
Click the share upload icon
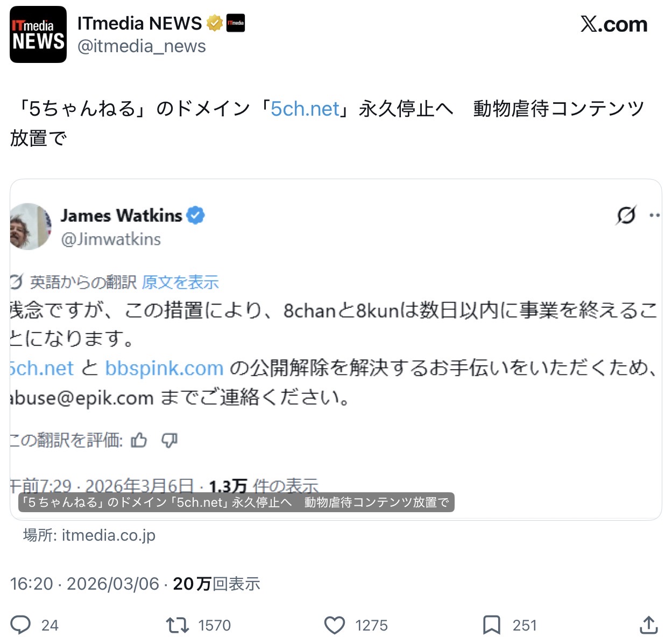click(x=649, y=625)
